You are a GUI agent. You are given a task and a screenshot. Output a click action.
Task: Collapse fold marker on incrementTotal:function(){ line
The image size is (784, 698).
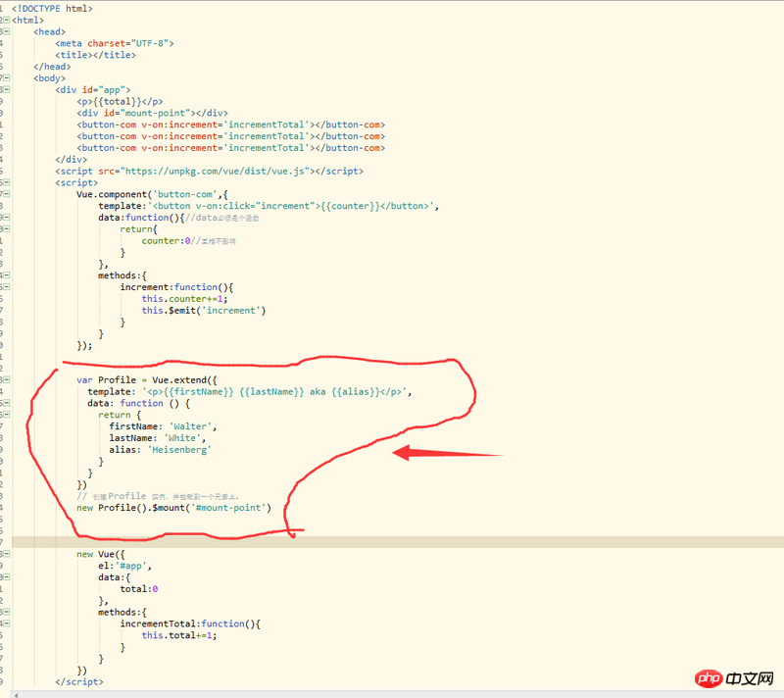click(7, 623)
